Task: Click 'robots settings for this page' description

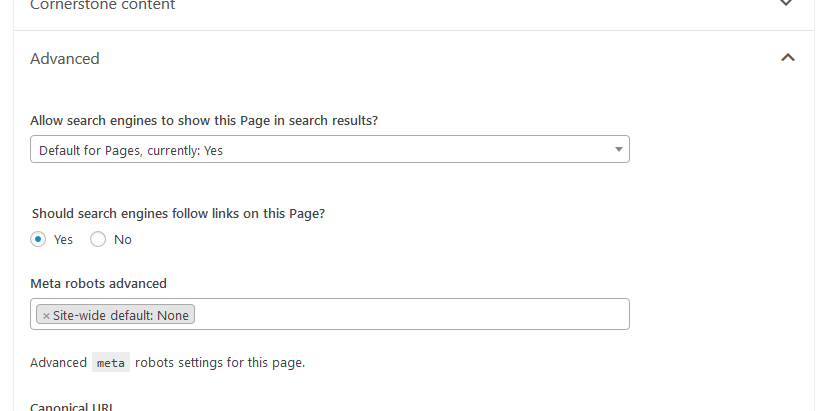Action: tap(220, 363)
